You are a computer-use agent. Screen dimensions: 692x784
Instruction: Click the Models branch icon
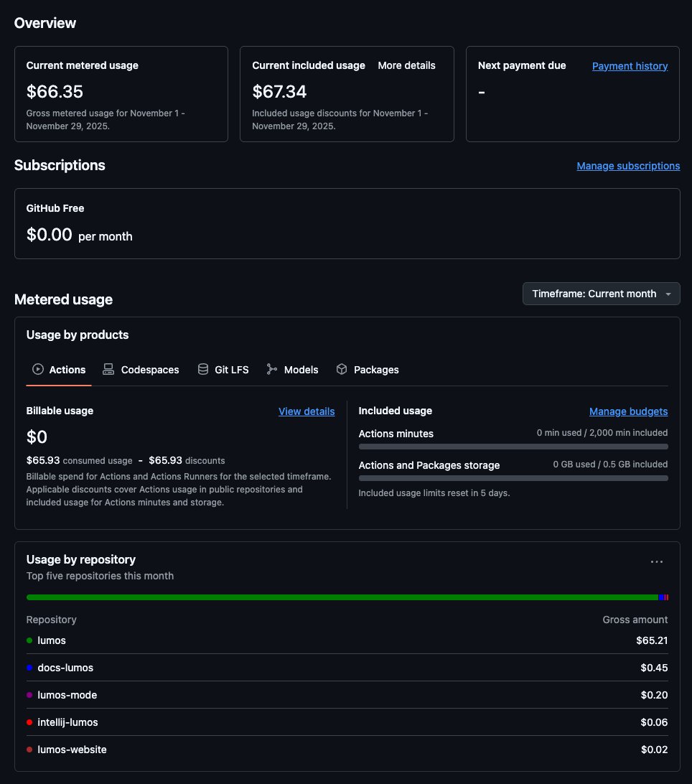pyautogui.click(x=271, y=369)
